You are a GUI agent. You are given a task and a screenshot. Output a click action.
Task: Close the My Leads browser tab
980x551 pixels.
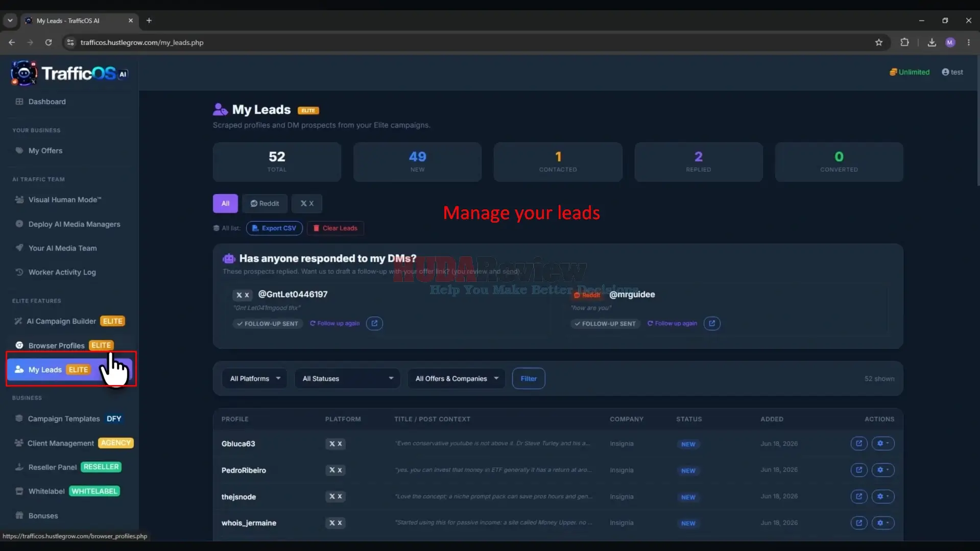[131, 20]
